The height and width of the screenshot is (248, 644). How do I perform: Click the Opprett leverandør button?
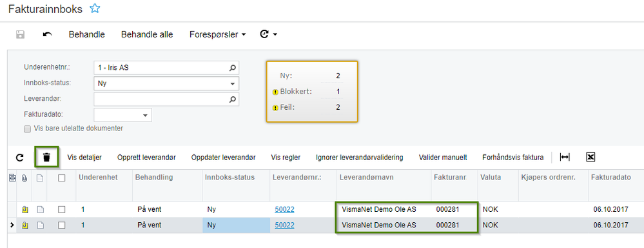(x=146, y=157)
